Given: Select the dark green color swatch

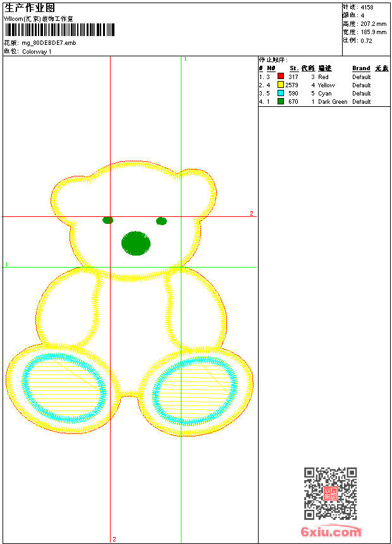Looking at the screenshot, I should [281, 101].
